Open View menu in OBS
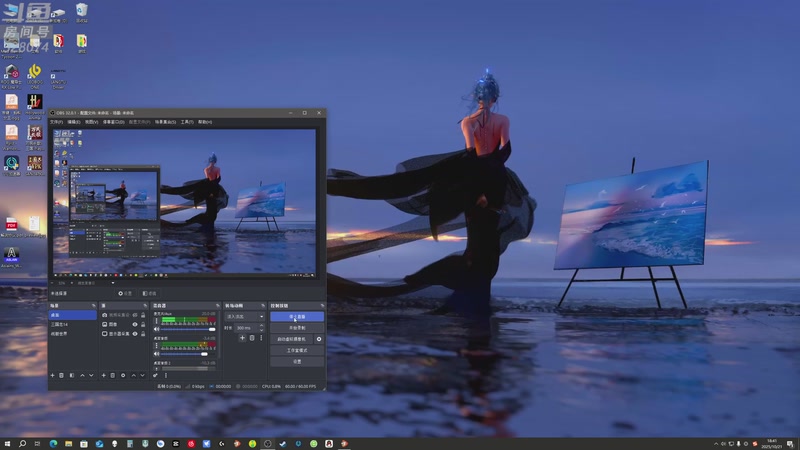Viewport: 800px width, 450px height. (91, 122)
